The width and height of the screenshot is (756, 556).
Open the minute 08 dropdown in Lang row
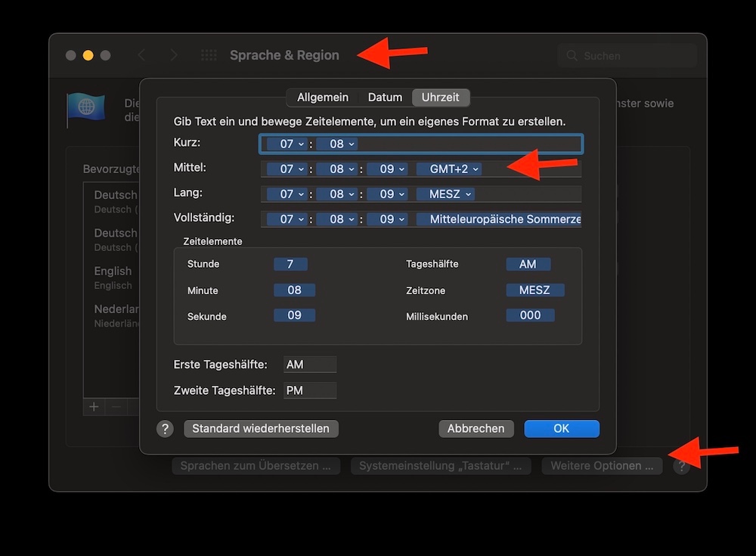[x=337, y=194]
